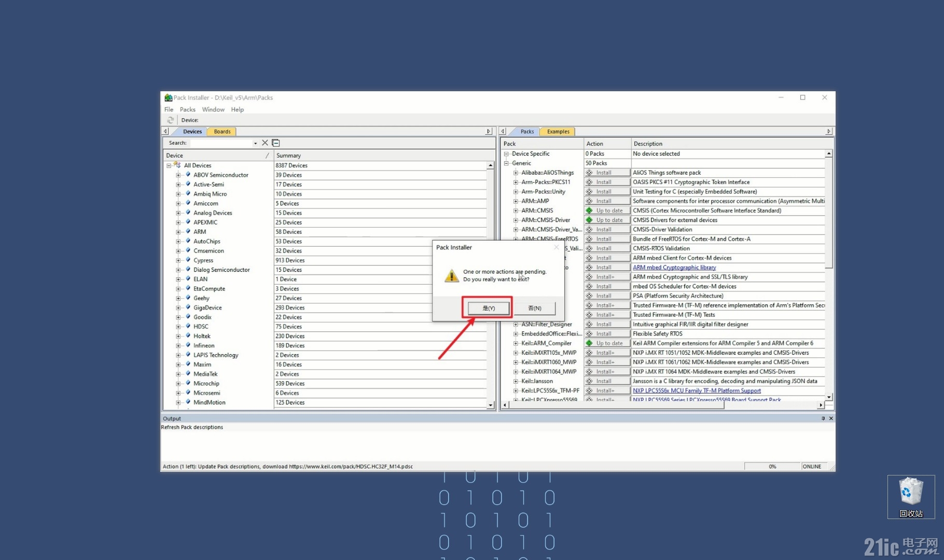
Task: Click the Pack Installer title bar app icon
Action: pyautogui.click(x=168, y=97)
